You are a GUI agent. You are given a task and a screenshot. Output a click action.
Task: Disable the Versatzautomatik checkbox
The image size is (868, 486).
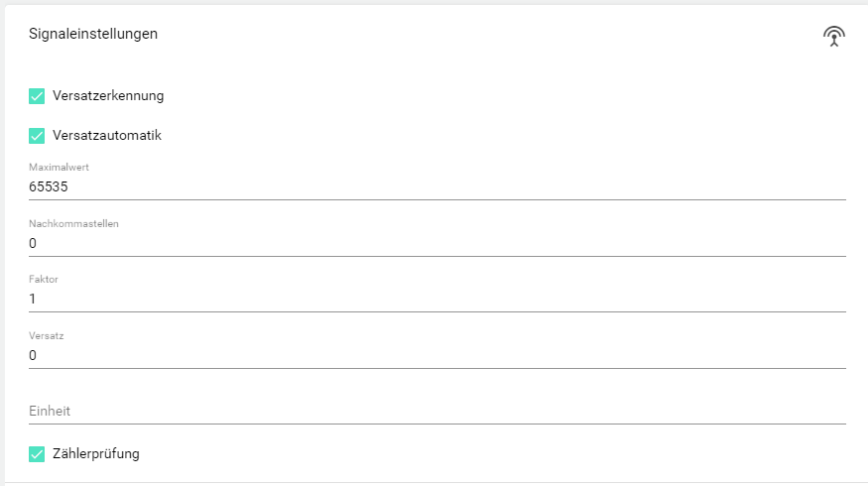38,135
